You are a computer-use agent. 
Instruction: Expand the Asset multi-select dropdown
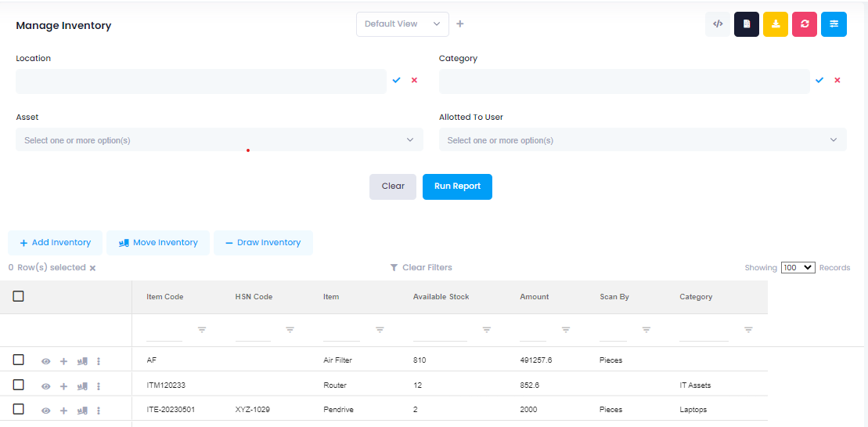tap(219, 140)
